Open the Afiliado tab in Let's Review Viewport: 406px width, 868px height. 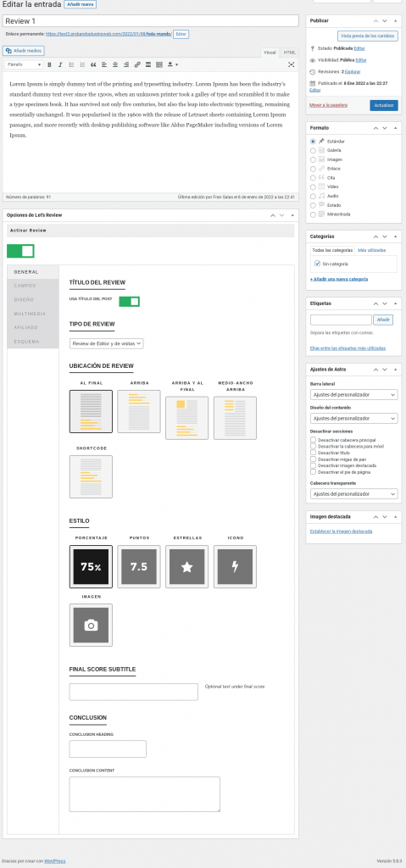[33, 328]
